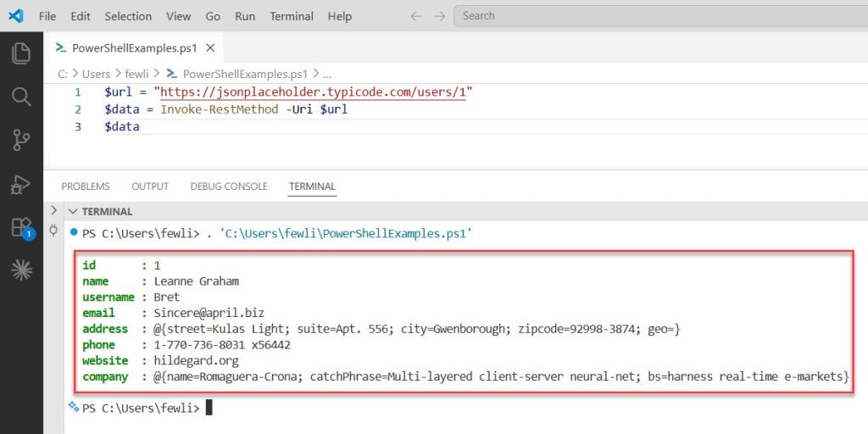Click line number 2 in the gutter
Image resolution: width=868 pixels, height=434 pixels.
pos(78,109)
